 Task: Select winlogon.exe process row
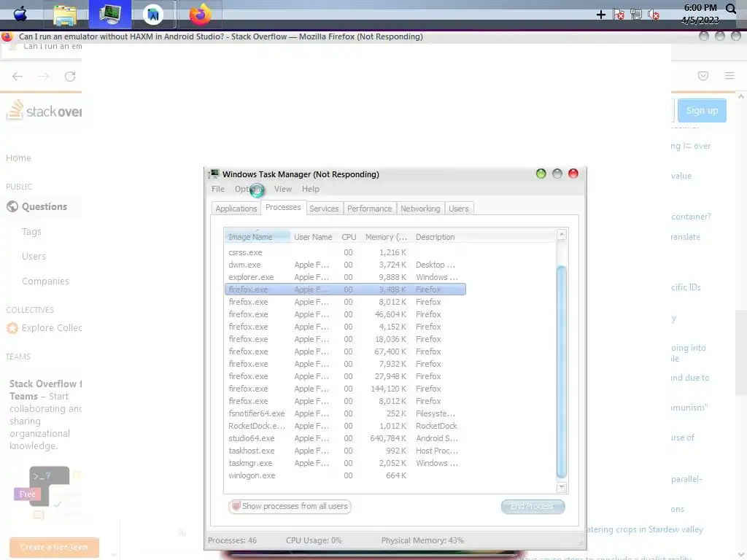tap(345, 475)
